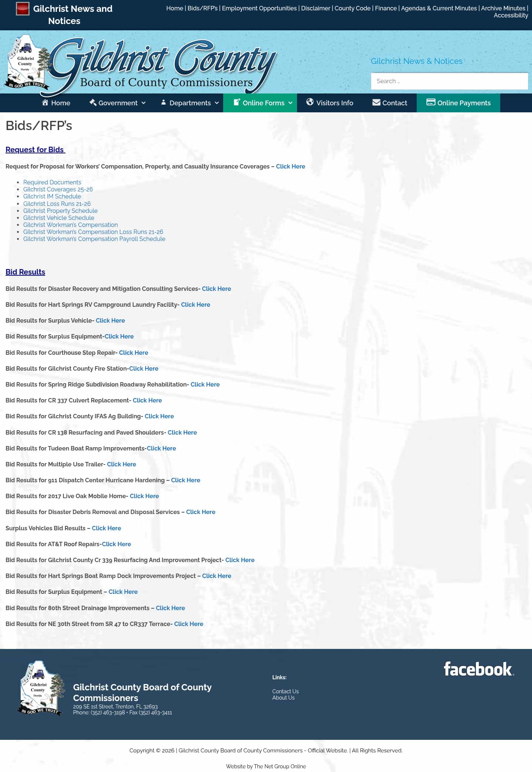View 2017 Live Oak Mobile Home results
The image size is (532, 772).
(x=144, y=496)
